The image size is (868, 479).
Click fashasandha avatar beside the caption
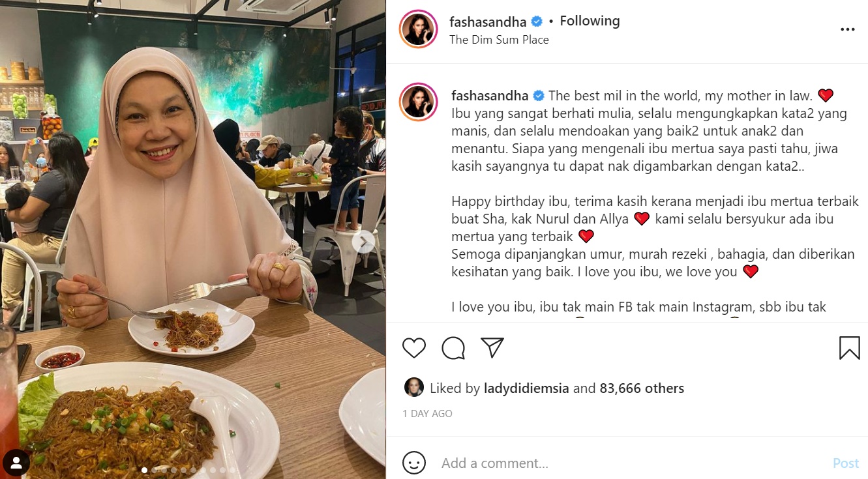click(418, 102)
